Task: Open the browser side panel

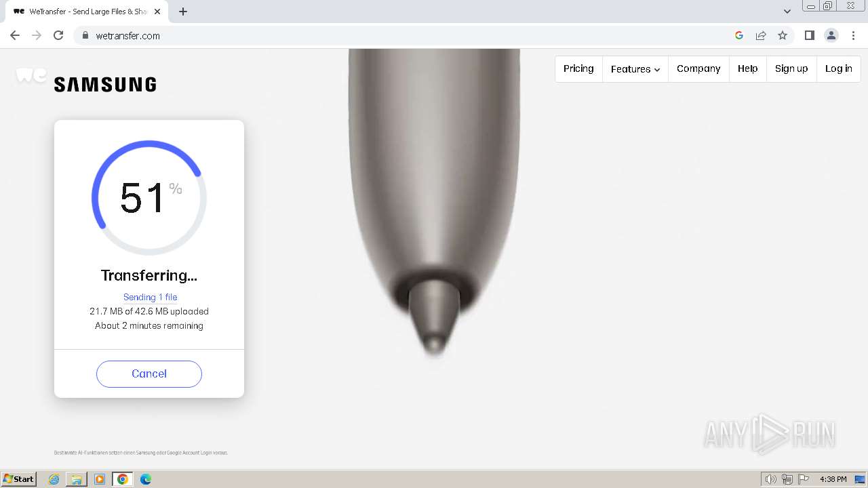Action: [810, 35]
